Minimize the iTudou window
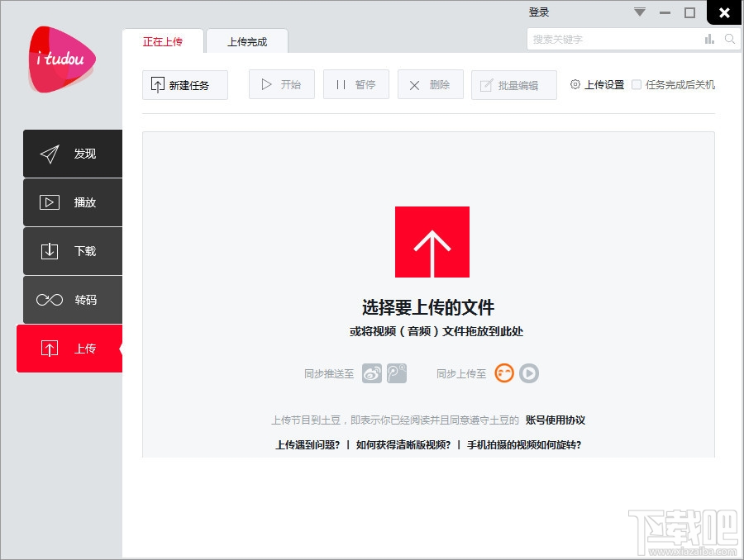Viewport: 744px width, 560px height. 665,13
